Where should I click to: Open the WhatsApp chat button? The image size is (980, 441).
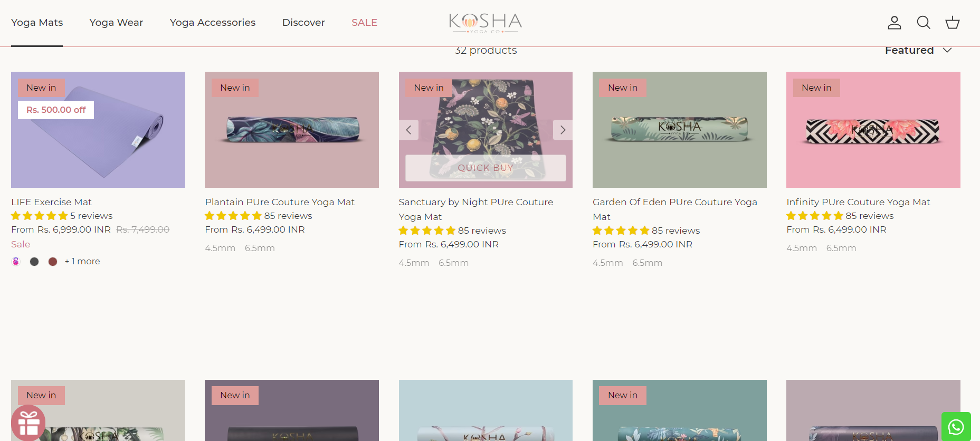tap(956, 426)
